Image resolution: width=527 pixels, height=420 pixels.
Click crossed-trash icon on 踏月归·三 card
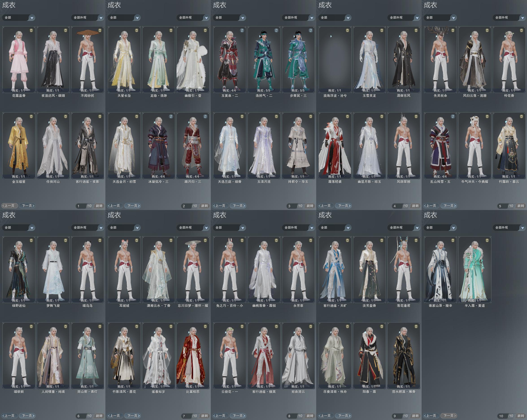coord(205,117)
